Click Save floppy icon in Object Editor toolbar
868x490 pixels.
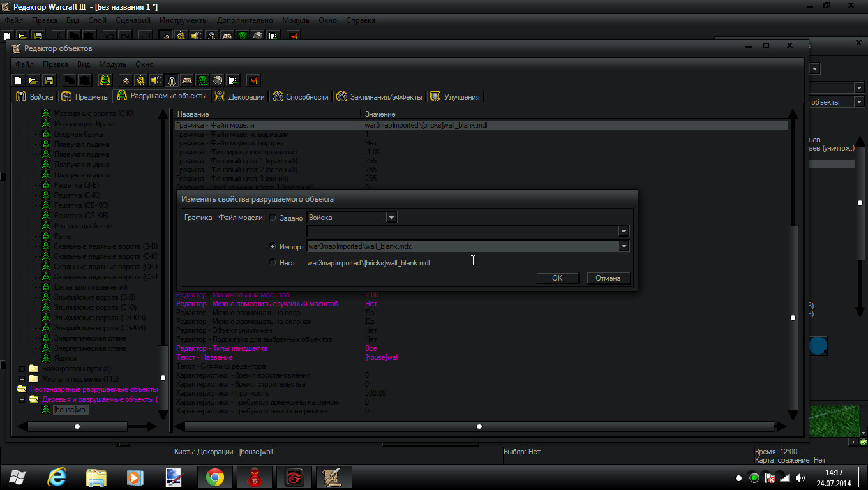(49, 80)
